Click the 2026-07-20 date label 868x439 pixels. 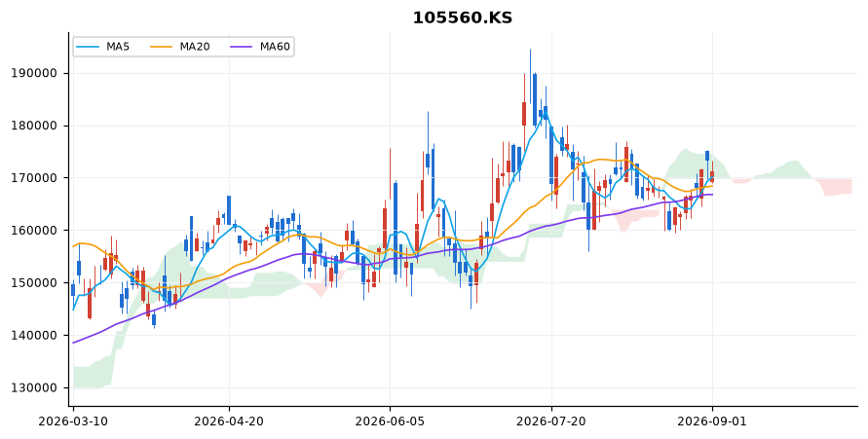(551, 421)
